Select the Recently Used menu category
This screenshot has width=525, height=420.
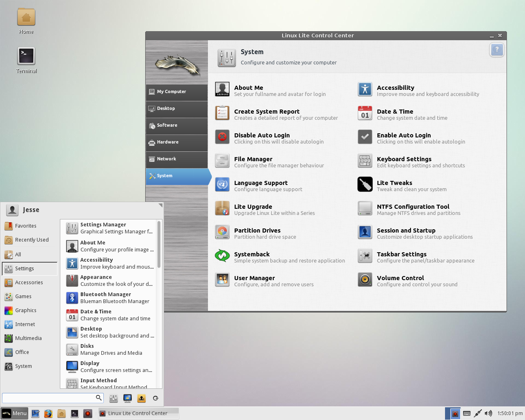[30, 240]
